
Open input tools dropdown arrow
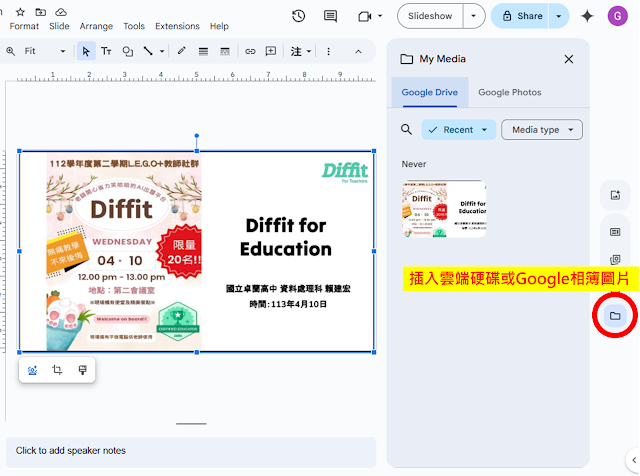pyautogui.click(x=309, y=51)
